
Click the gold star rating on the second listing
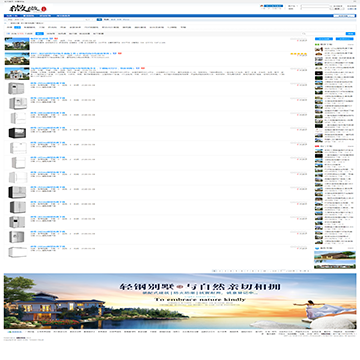point(298,54)
